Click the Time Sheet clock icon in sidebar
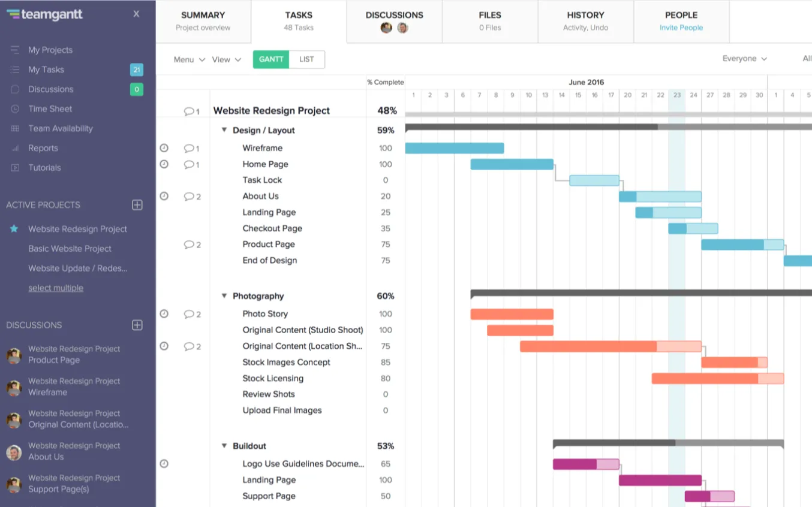The height and width of the screenshot is (507, 812). (x=15, y=109)
